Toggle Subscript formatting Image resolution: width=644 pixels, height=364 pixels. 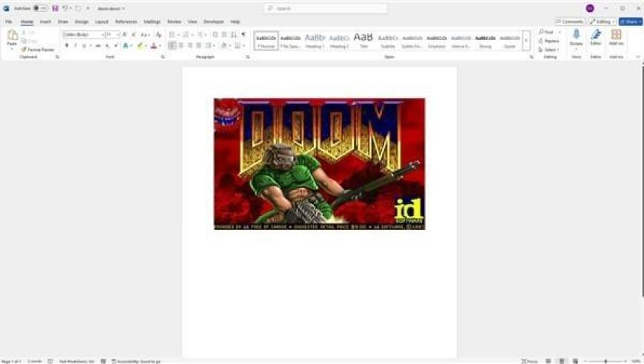[x=107, y=46]
